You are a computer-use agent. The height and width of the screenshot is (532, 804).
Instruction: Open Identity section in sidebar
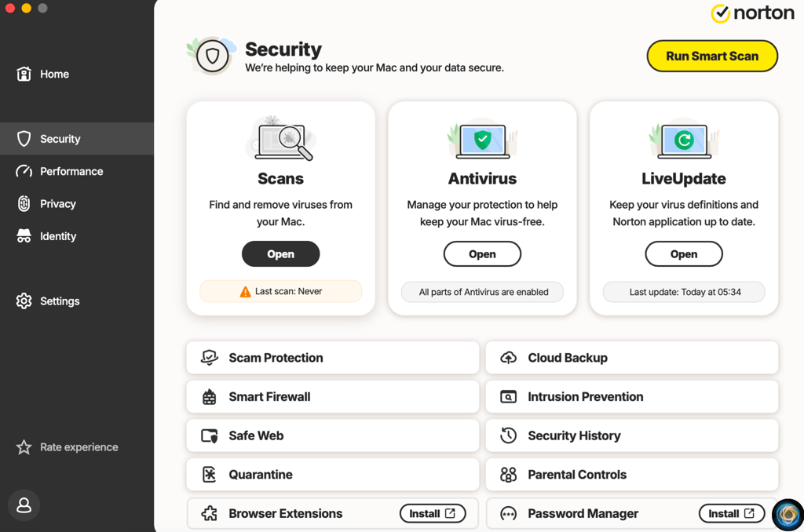pos(77,235)
